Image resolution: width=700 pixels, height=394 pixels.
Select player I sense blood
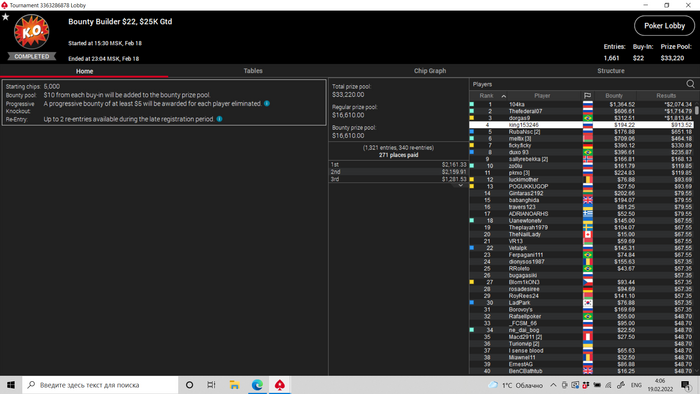[x=526, y=351]
